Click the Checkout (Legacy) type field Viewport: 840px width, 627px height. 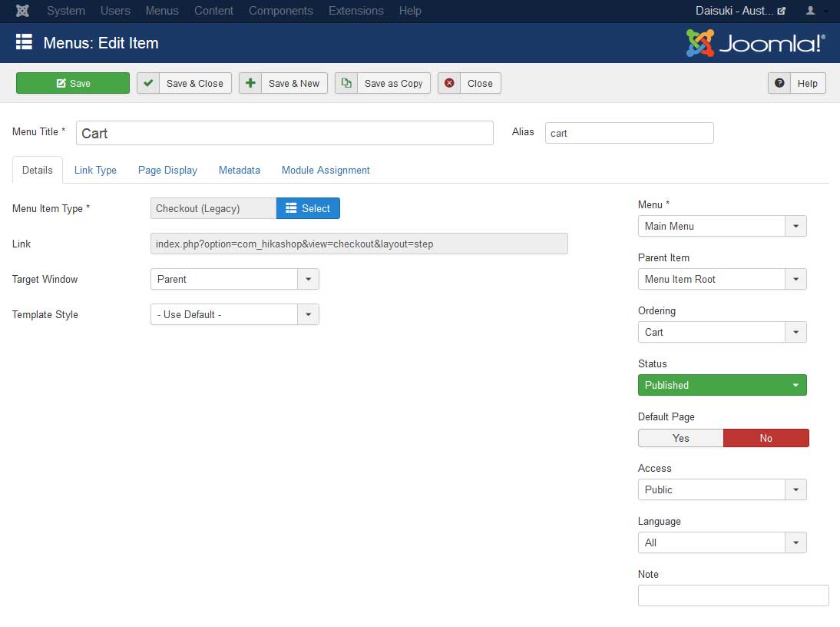coord(213,208)
